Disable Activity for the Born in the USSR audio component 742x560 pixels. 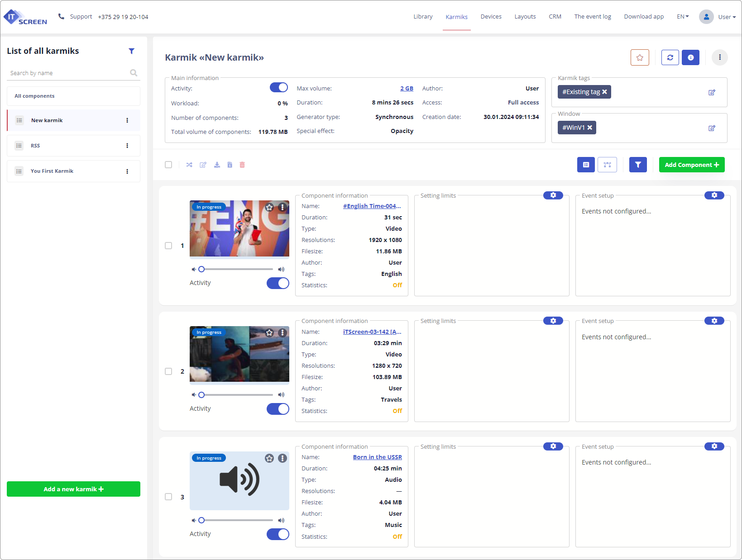click(x=278, y=534)
